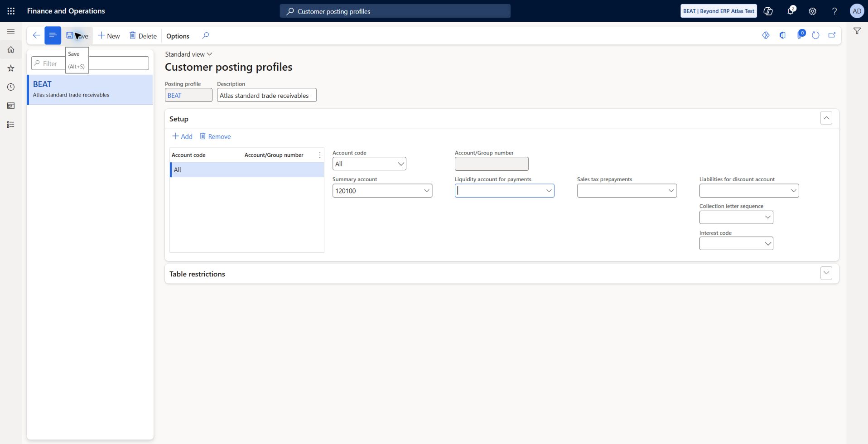Open the app launcher waffle menu

point(11,11)
